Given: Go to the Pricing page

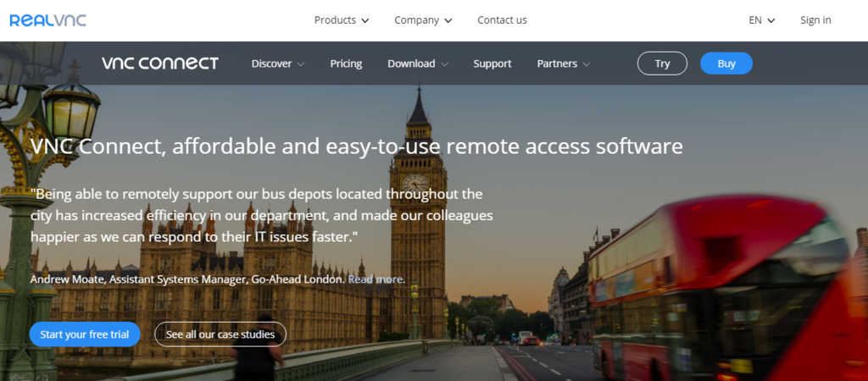Looking at the screenshot, I should point(346,63).
